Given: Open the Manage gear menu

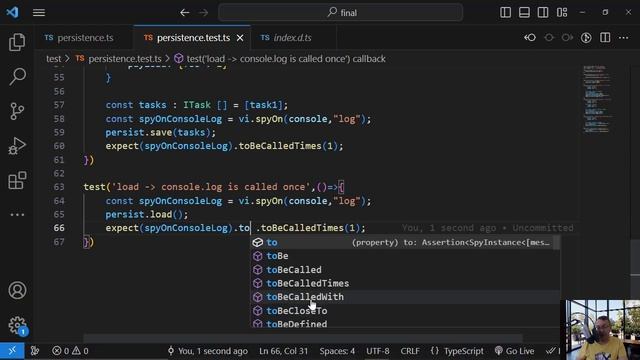Looking at the screenshot, I should pos(17,325).
